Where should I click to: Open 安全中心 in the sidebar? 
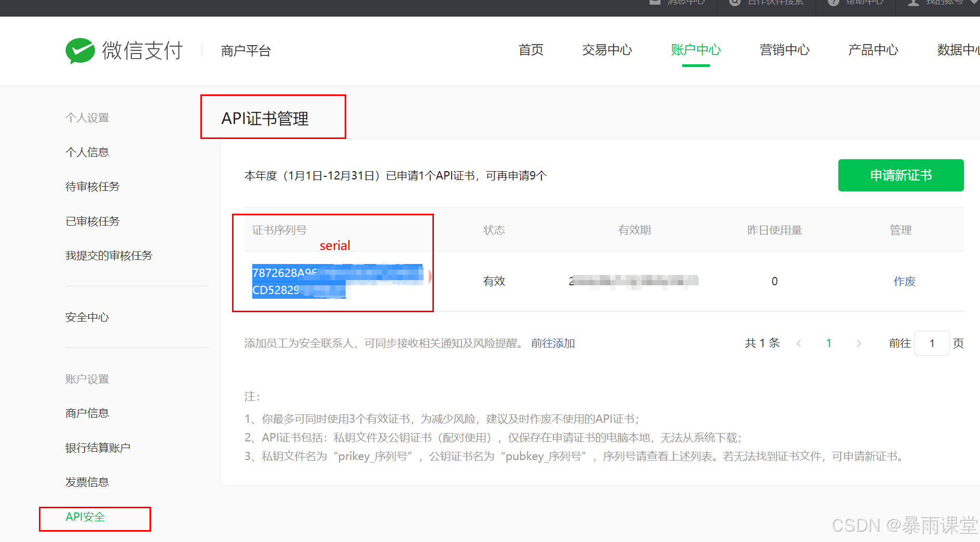(x=87, y=317)
